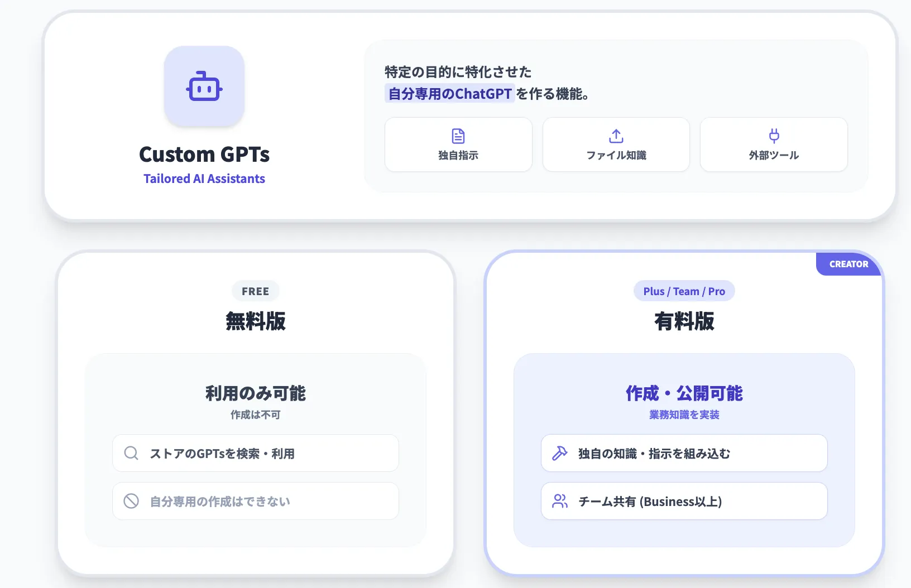
Task: Click the Plus / Team / Pro badge
Action: pyautogui.click(x=684, y=291)
